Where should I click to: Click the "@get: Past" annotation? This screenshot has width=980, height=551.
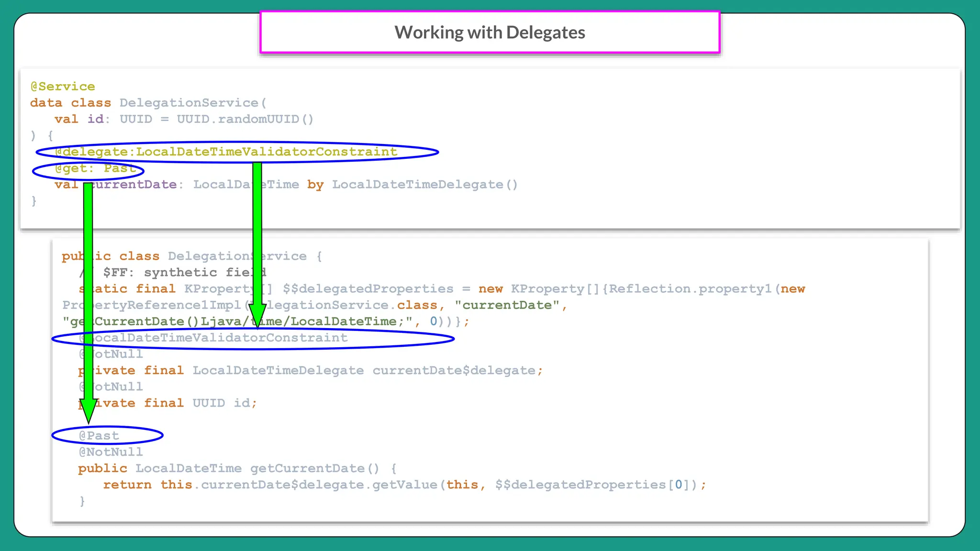tap(95, 168)
